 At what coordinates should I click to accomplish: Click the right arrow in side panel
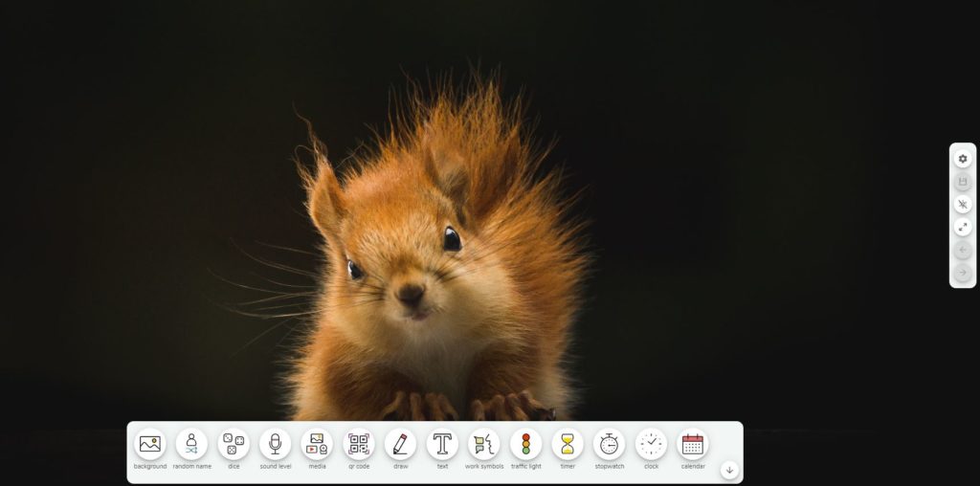pos(963,273)
